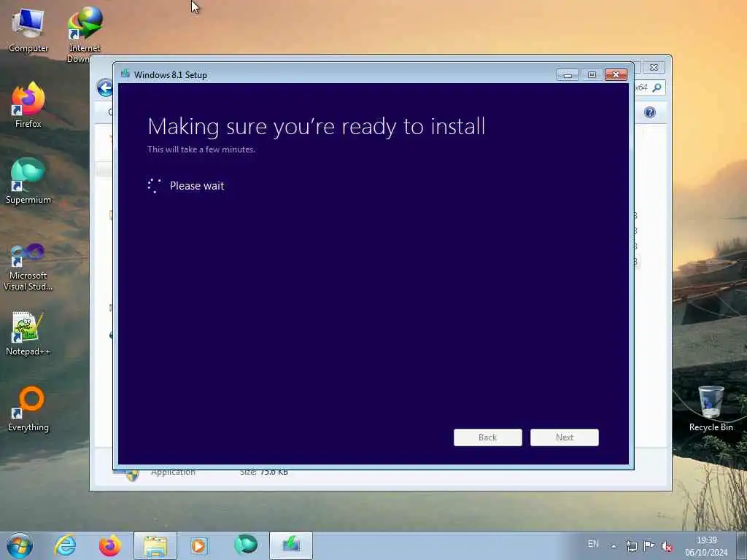Viewport: 747px width, 560px height.
Task: Close the Explorer window behind Setup
Action: [x=654, y=68]
